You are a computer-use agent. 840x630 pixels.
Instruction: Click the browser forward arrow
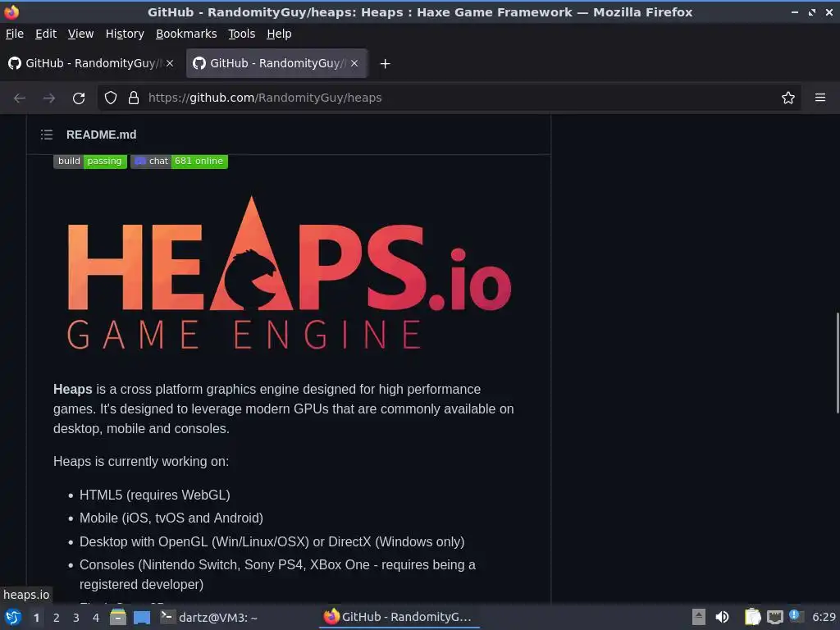(x=48, y=98)
